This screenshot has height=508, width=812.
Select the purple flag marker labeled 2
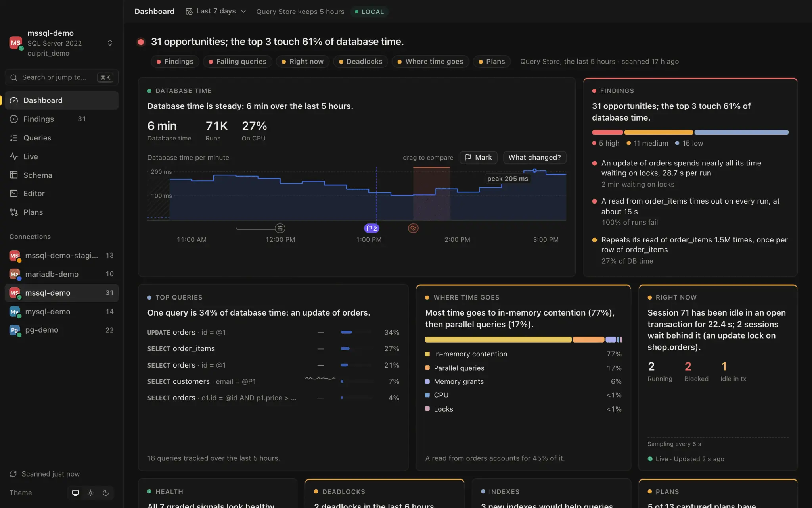[372, 228]
